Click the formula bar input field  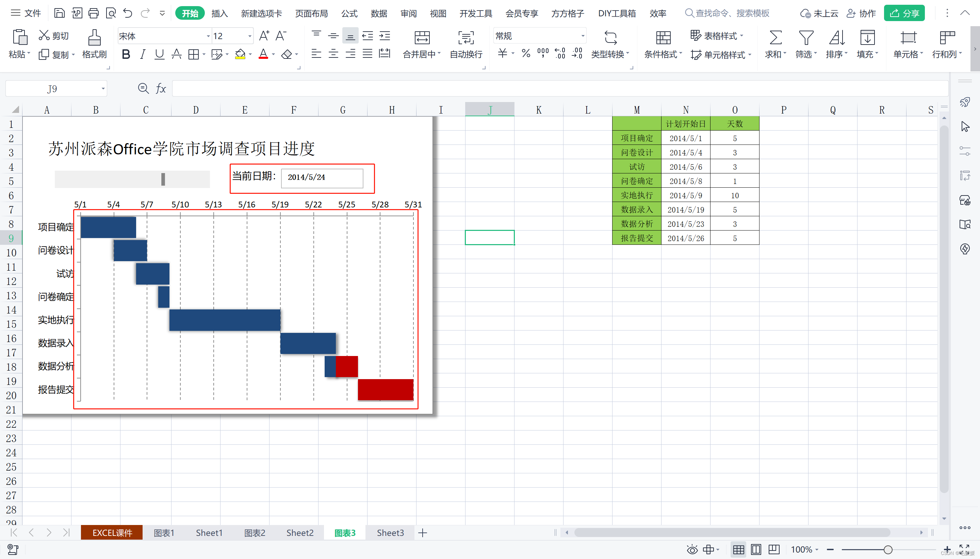[x=557, y=89]
